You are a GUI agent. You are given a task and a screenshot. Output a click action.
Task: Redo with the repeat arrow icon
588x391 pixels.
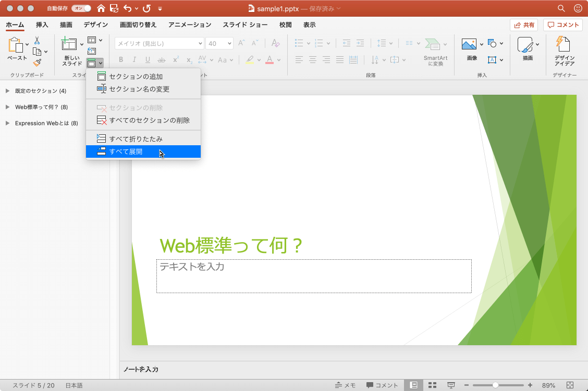click(x=146, y=8)
